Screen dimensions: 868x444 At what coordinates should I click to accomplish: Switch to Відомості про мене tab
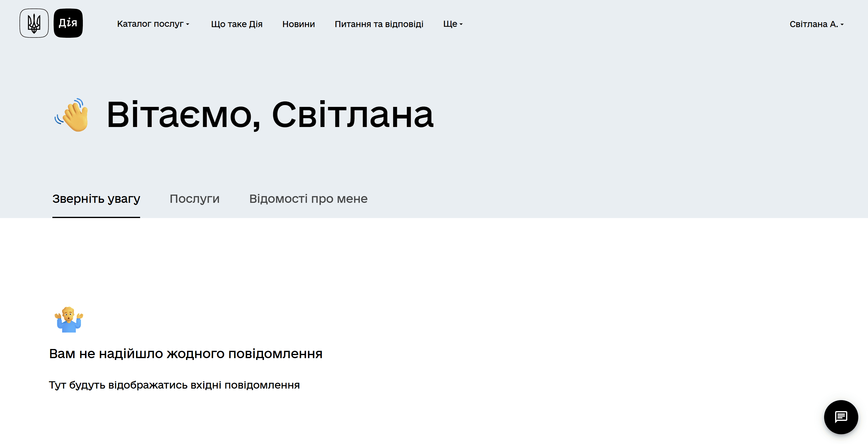point(308,199)
